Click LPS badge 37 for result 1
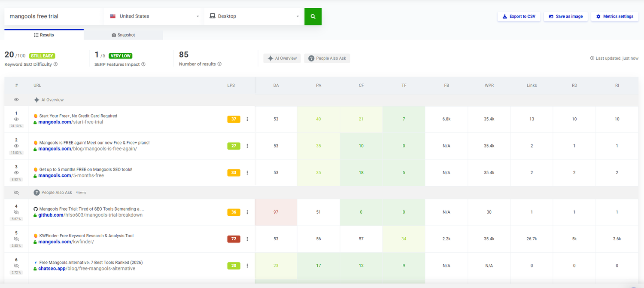Image resolution: width=644 pixels, height=288 pixels. [234, 119]
